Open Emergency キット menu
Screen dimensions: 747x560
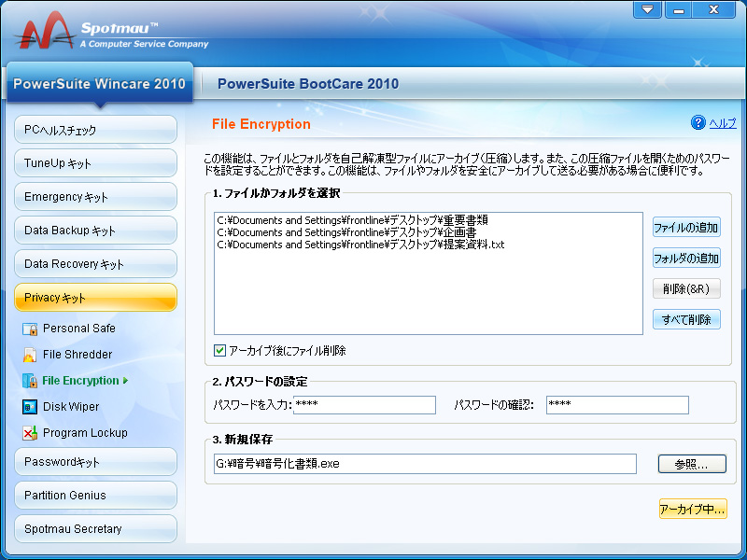click(96, 197)
